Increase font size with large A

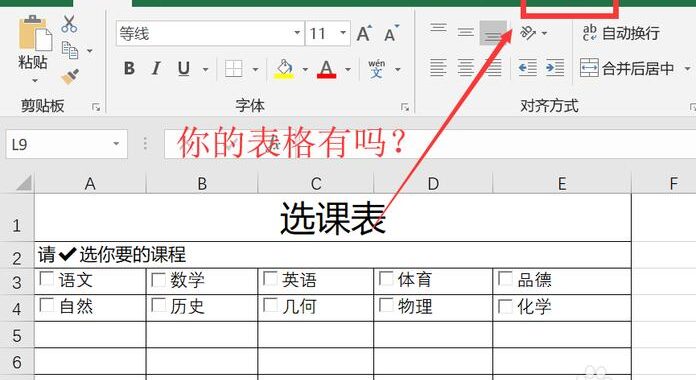[x=364, y=33]
